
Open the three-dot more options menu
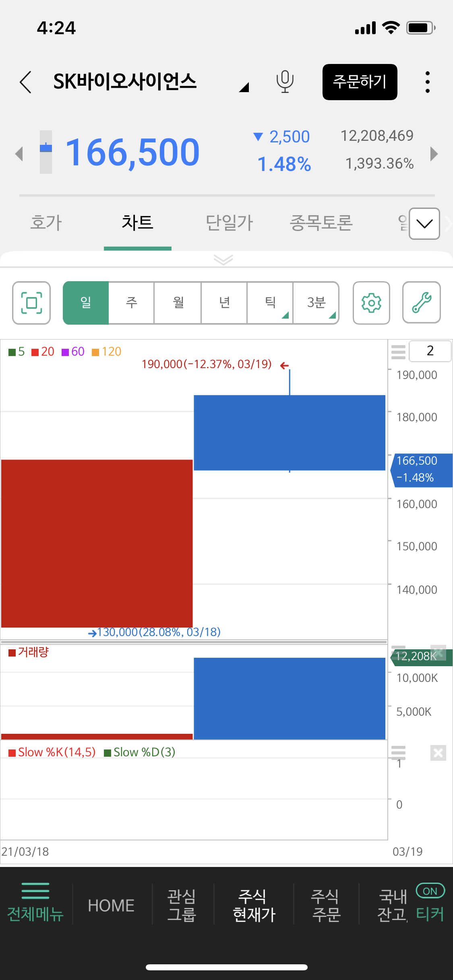428,82
